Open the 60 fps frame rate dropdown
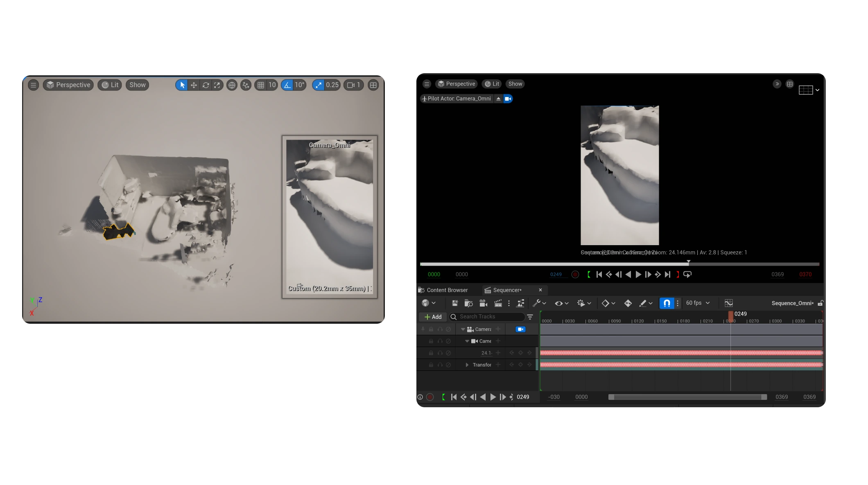The width and height of the screenshot is (868, 485). coord(698,303)
